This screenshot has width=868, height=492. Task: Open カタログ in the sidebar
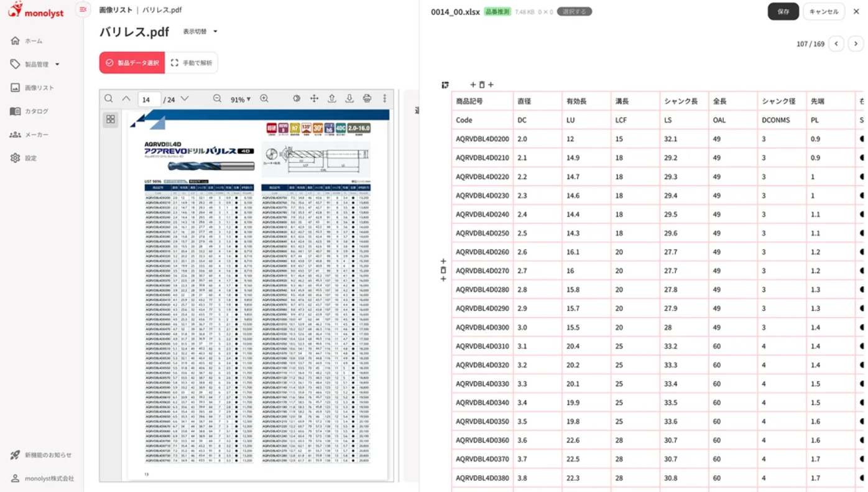pyautogui.click(x=36, y=111)
